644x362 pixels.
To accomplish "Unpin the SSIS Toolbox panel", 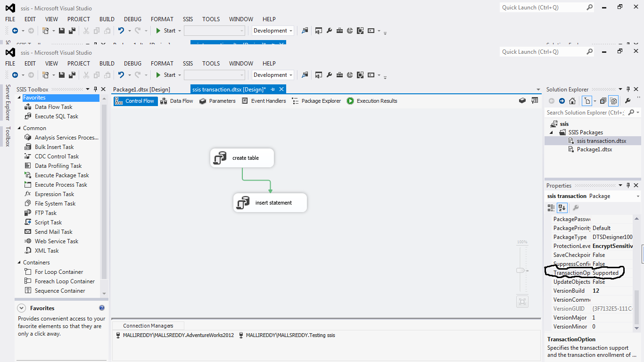I will 96,89.
